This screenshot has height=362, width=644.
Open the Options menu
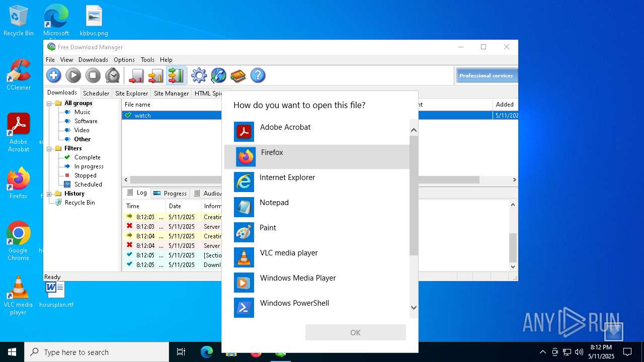click(124, 59)
